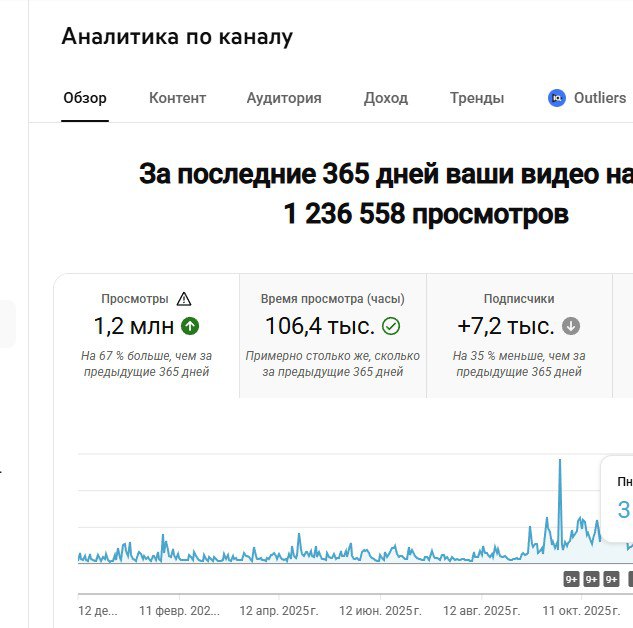Viewport: 633px width, 628px height.
Task: Click the warning triangle beside Просмотры
Action: (183, 299)
